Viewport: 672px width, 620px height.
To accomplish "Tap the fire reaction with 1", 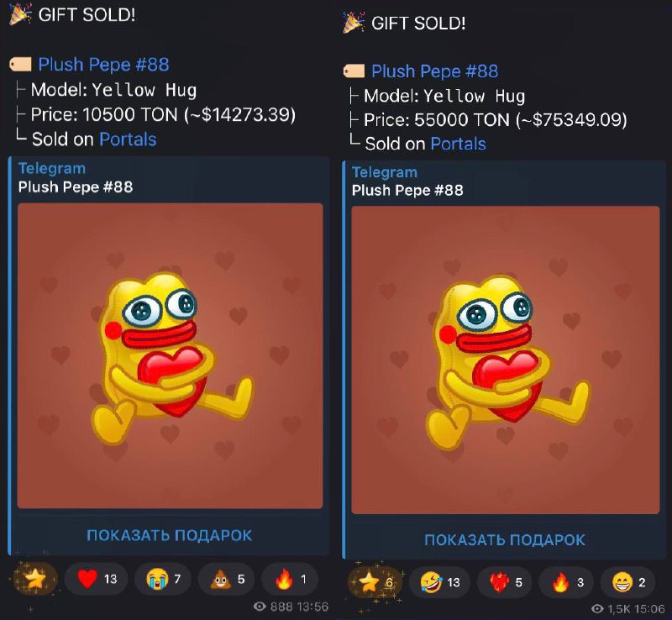I will [x=290, y=580].
